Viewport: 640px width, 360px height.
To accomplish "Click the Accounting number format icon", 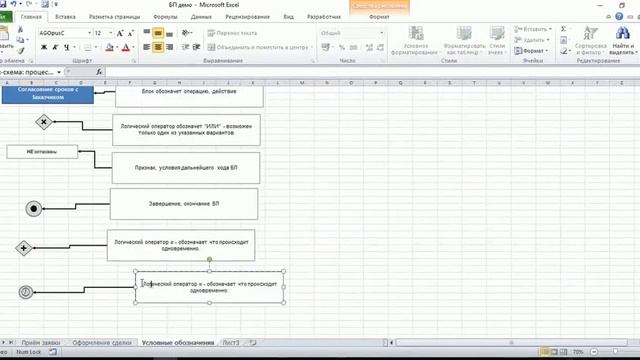I will click(325, 47).
